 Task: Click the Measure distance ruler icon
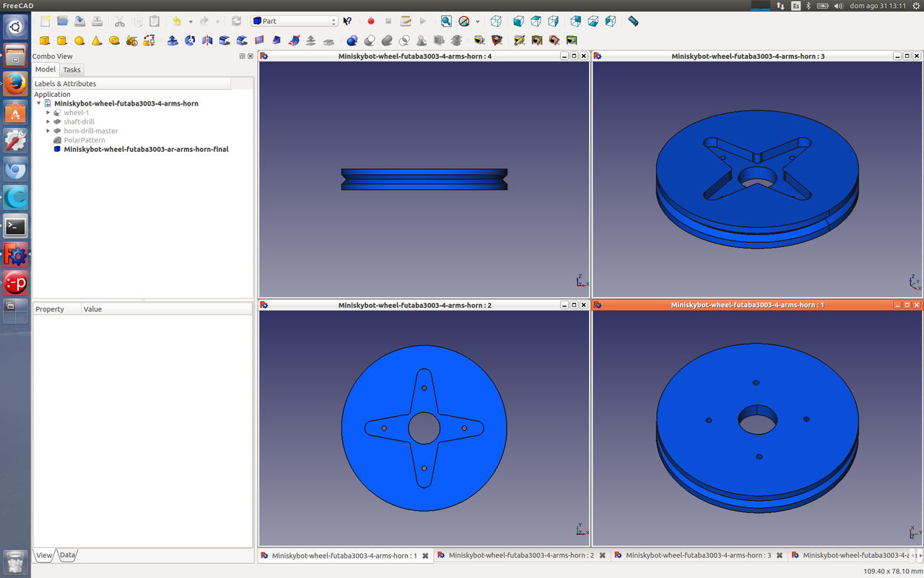633,21
